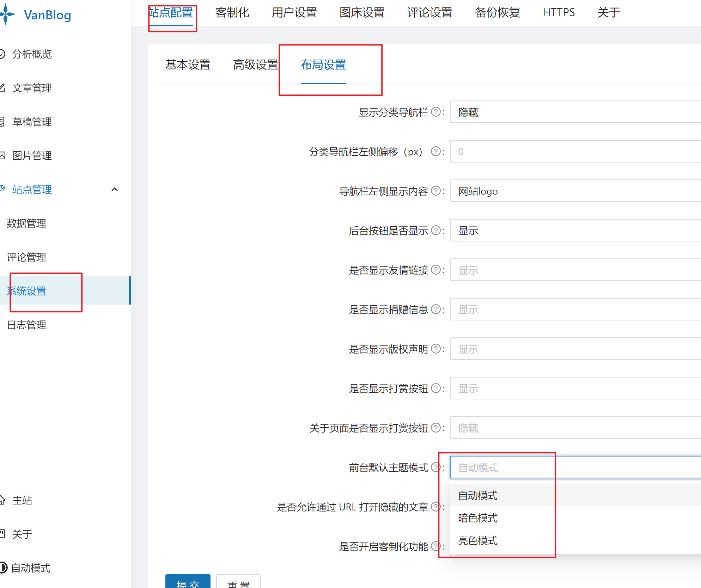Click help icon next to 关于页面是否显示打赏按钮

click(436, 428)
